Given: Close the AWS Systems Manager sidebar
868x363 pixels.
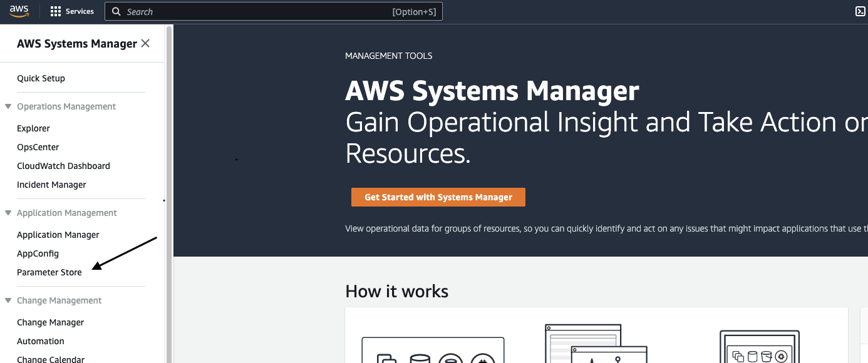Looking at the screenshot, I should point(145,43).
